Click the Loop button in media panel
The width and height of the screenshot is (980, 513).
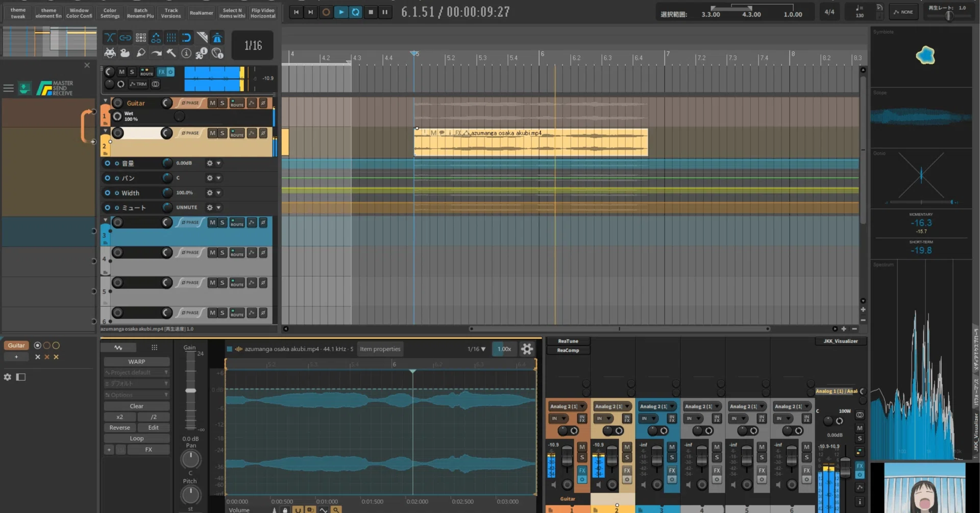coord(136,438)
